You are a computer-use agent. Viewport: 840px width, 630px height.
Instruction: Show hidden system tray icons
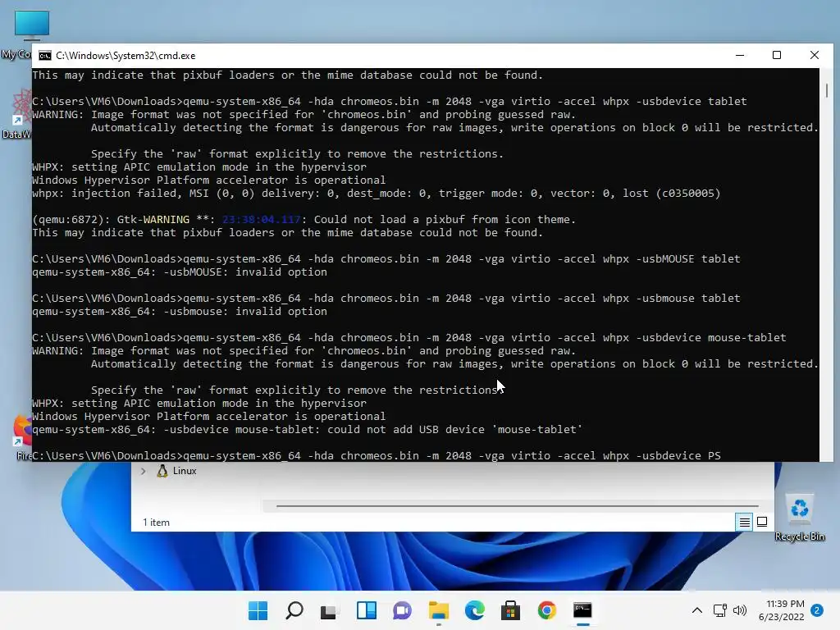point(697,610)
